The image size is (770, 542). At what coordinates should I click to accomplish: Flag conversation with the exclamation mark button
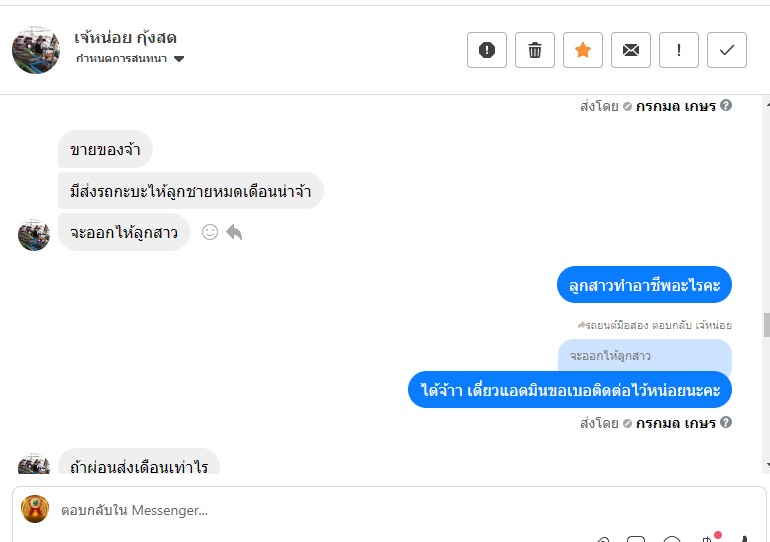pyautogui.click(x=679, y=50)
